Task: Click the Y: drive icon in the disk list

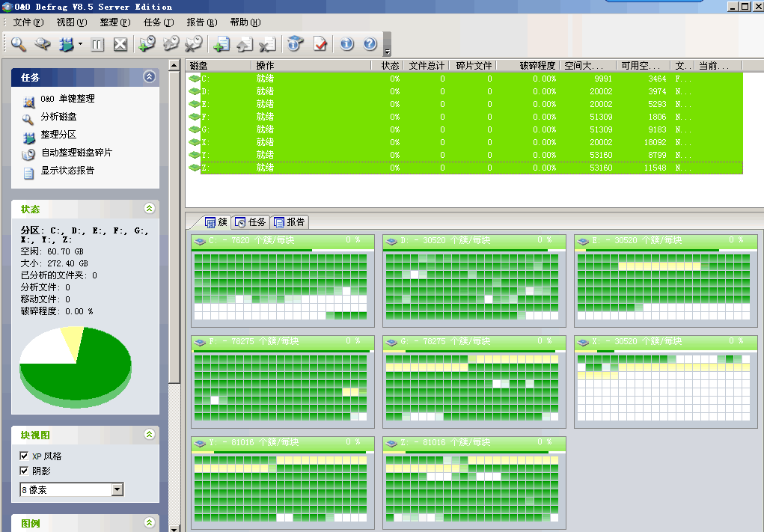Action: point(195,154)
